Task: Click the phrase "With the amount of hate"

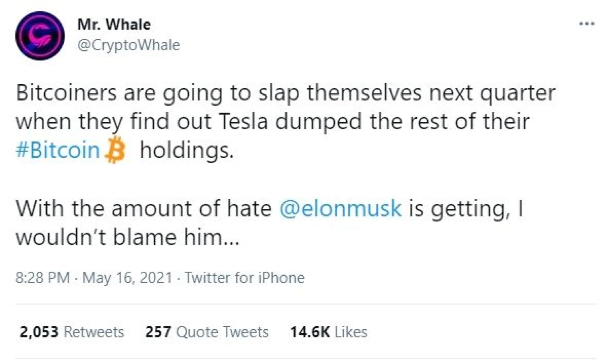Action: [x=143, y=209]
